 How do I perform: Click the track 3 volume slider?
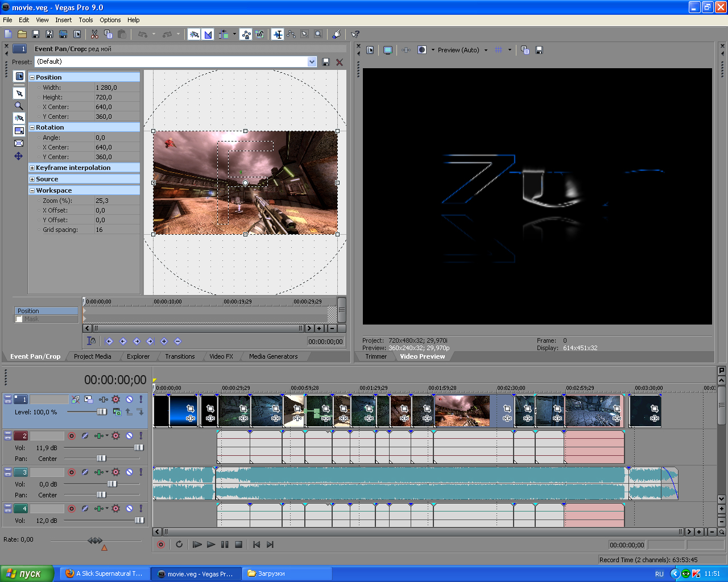(112, 484)
